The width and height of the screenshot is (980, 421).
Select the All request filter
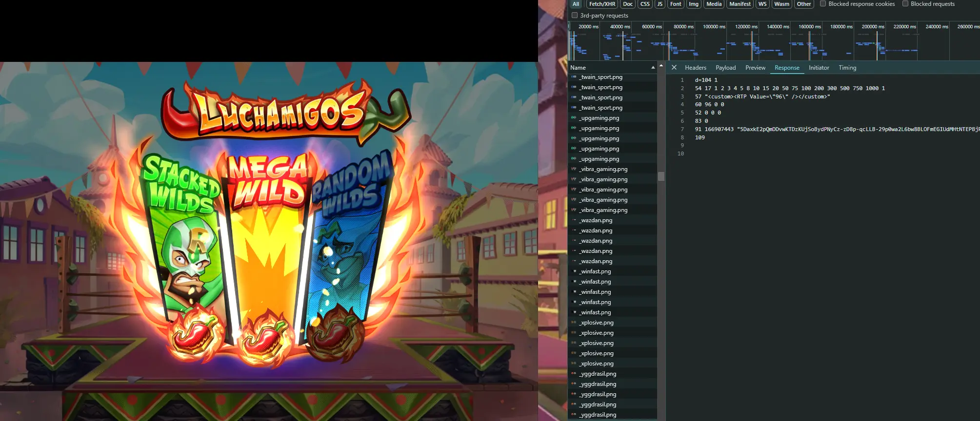576,4
